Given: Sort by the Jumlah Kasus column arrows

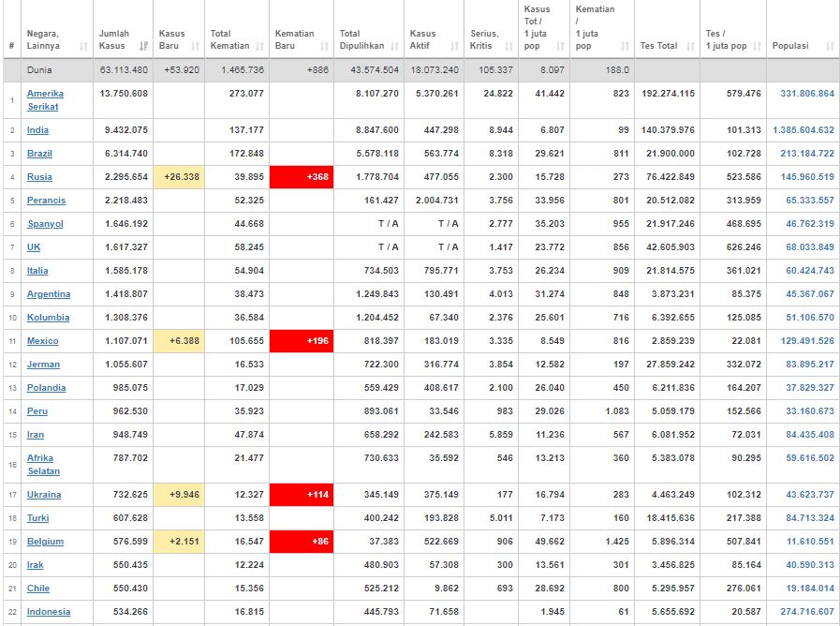Looking at the screenshot, I should pyautogui.click(x=143, y=46).
